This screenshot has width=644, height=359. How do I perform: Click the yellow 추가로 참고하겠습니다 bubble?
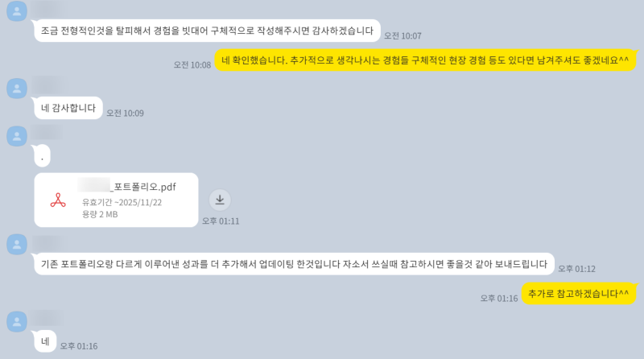pos(578,293)
